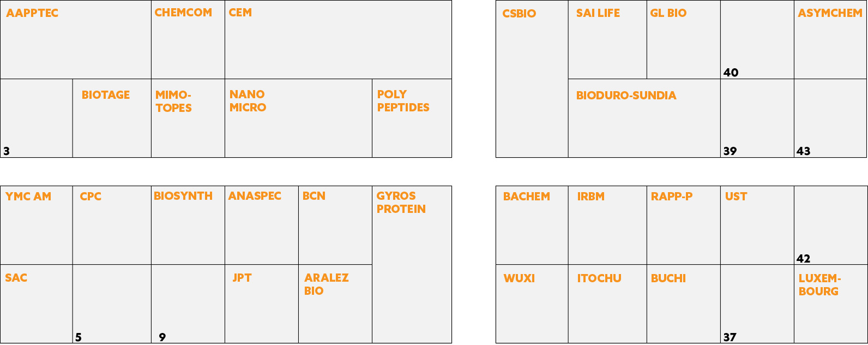Select the BIOTAGE booth
The height and width of the screenshot is (345, 868).
(112, 118)
